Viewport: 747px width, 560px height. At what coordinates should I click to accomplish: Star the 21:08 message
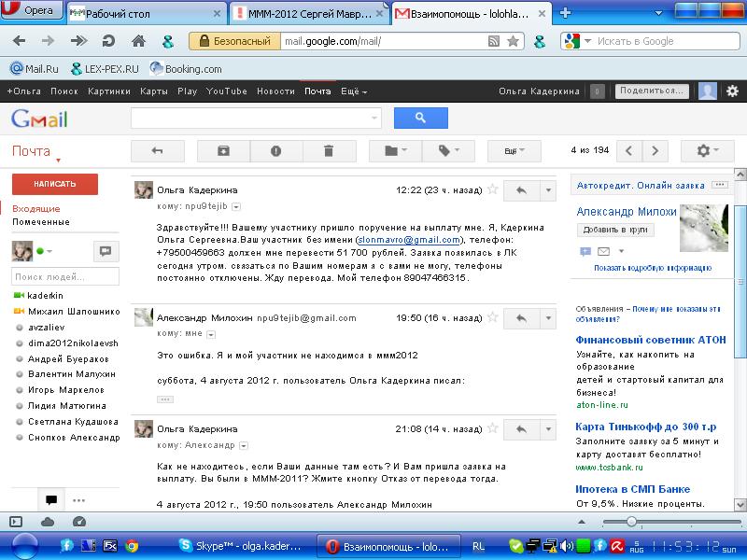click(x=493, y=428)
